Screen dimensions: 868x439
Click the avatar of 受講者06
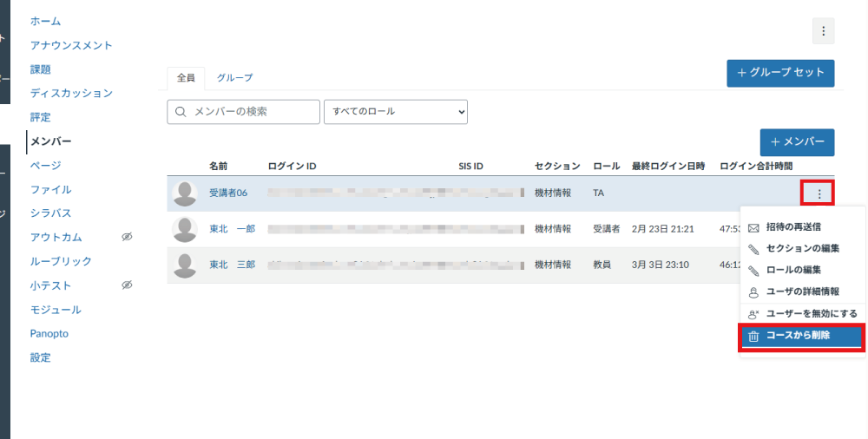(184, 193)
